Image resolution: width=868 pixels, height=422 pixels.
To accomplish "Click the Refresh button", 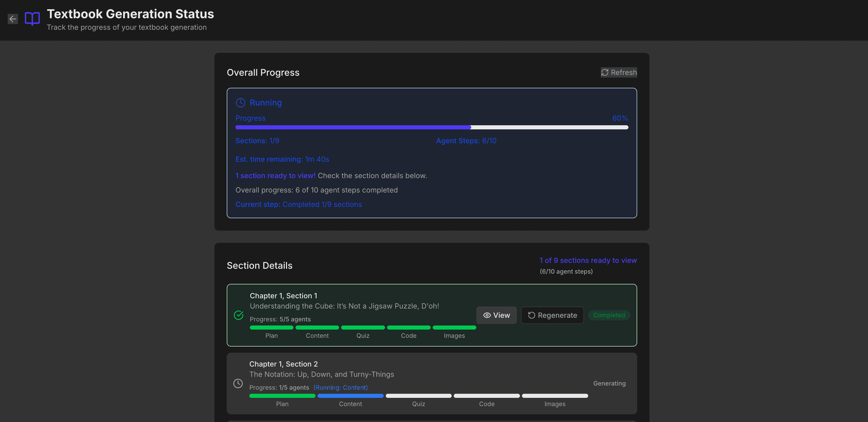I will pos(619,72).
